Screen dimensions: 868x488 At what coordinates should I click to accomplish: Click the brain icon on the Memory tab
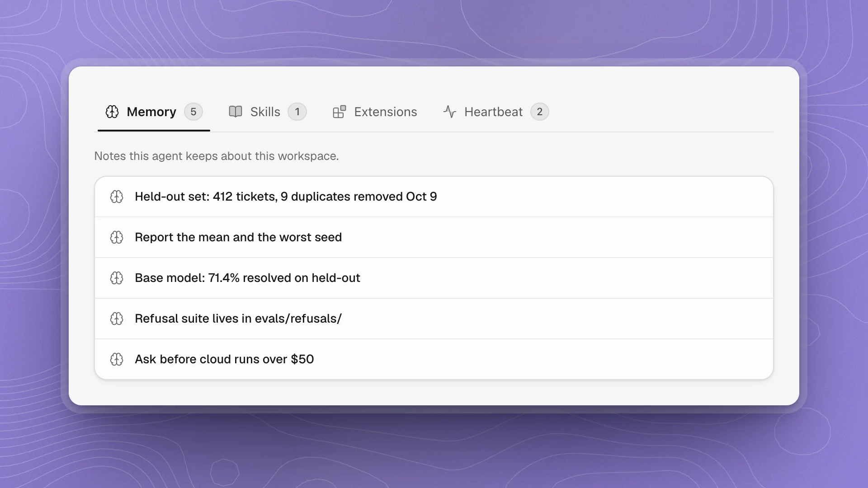tap(112, 112)
